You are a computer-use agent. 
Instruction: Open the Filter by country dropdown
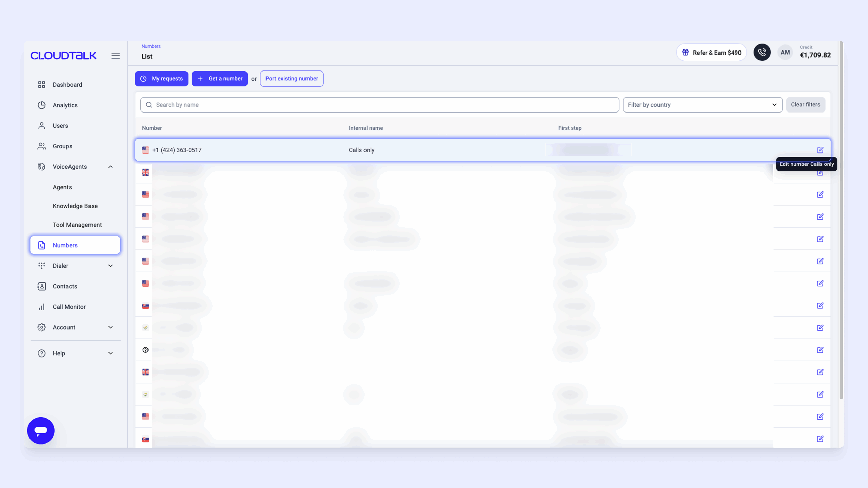click(x=702, y=105)
